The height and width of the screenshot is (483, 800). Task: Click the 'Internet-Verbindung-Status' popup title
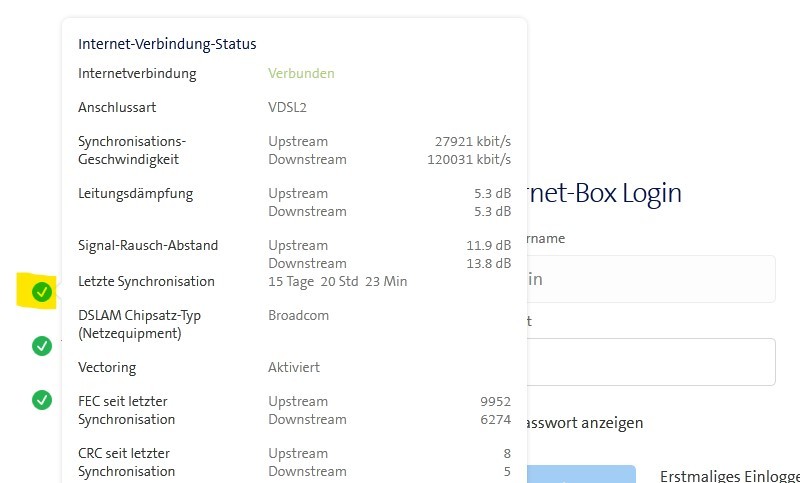(167, 44)
